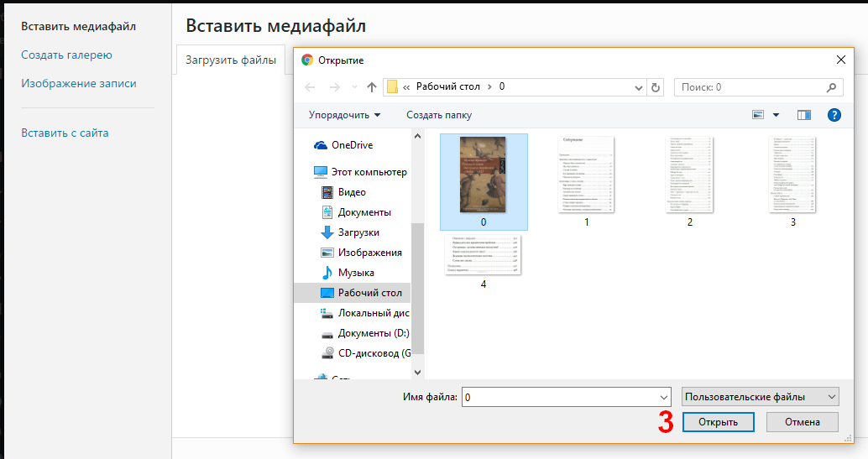This screenshot has width=868, height=459.
Task: Refresh the folder contents
Action: (x=656, y=87)
